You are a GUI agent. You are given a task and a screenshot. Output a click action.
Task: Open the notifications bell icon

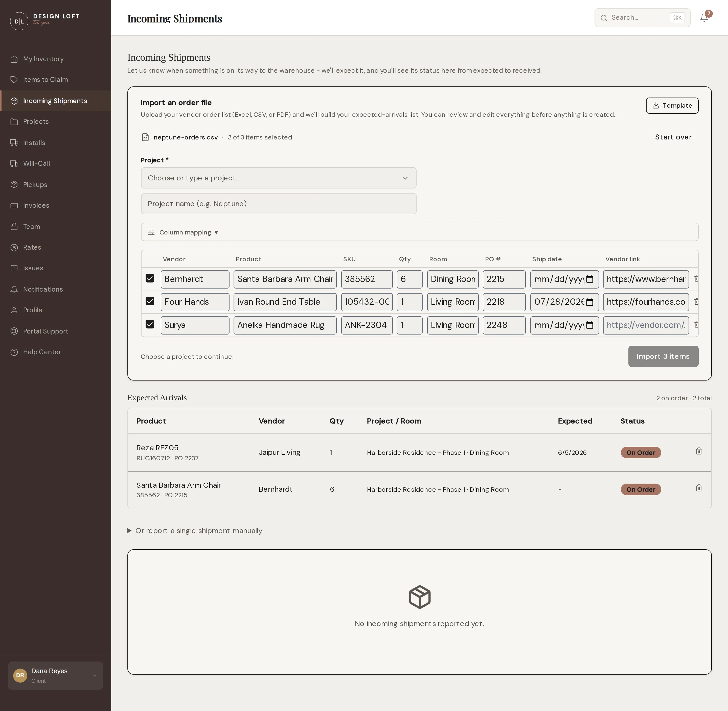704,17
